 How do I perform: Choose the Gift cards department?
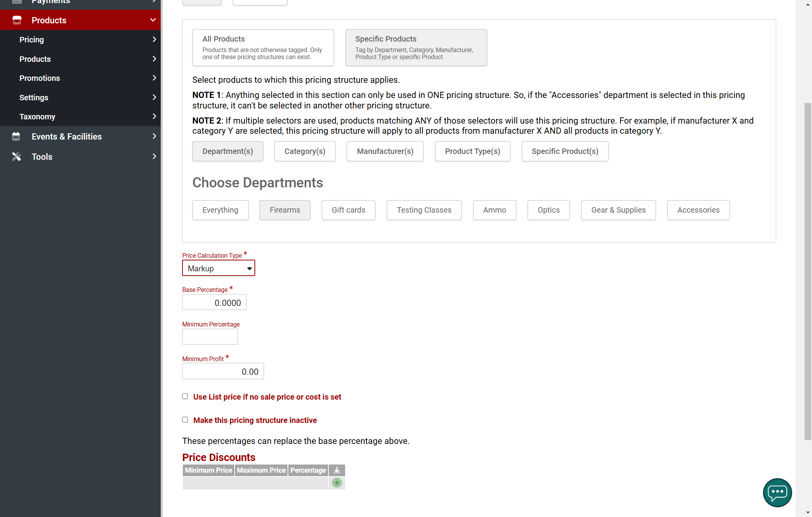coord(349,210)
